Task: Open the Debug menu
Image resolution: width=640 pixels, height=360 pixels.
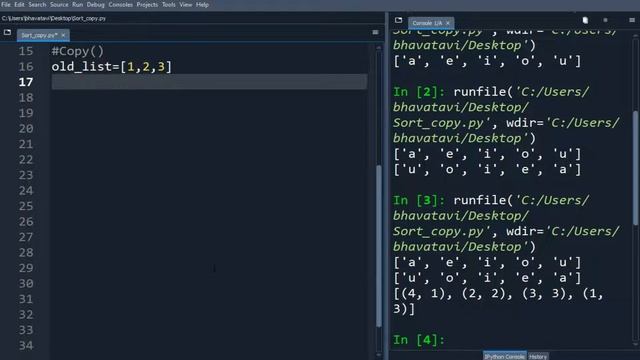Action: pos(96,4)
